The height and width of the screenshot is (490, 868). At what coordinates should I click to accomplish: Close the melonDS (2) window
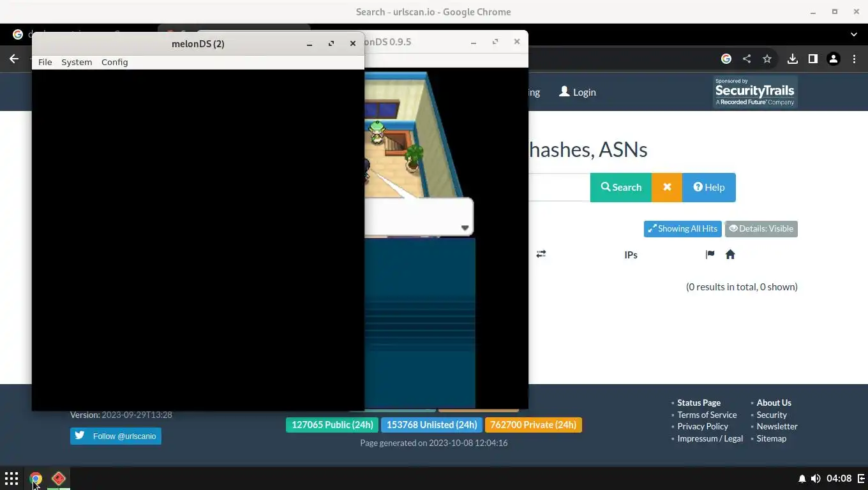(x=353, y=43)
